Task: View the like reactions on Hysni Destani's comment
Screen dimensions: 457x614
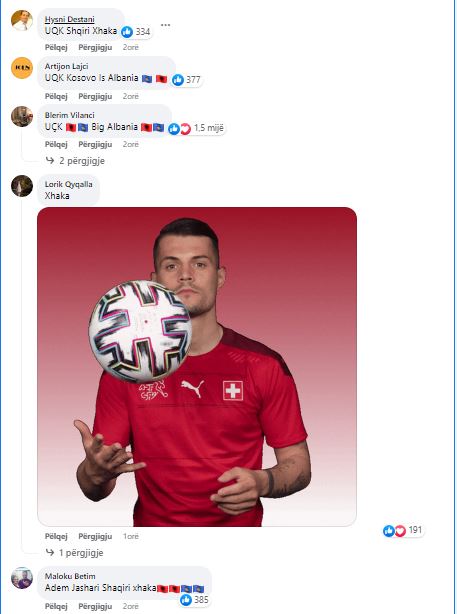Action: pos(135,32)
